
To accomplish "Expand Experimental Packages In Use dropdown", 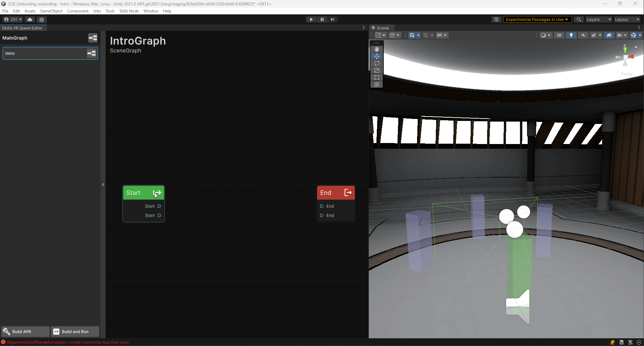I will tap(537, 19).
